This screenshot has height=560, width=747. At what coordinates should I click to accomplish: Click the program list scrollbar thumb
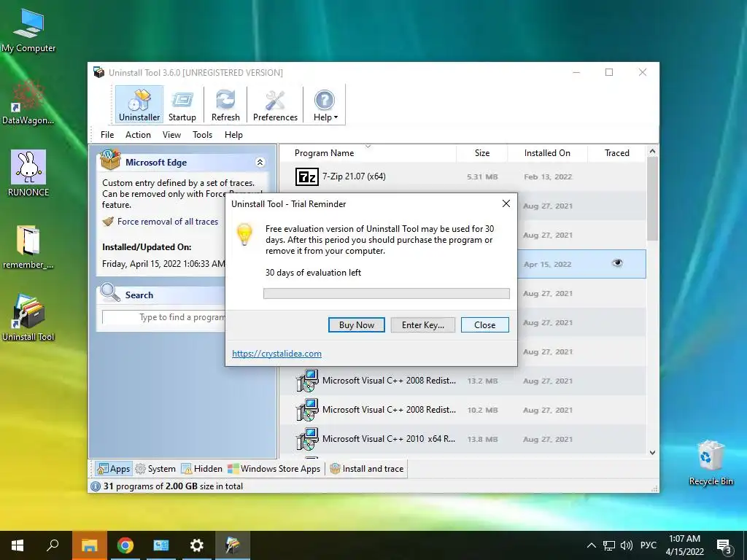653,198
